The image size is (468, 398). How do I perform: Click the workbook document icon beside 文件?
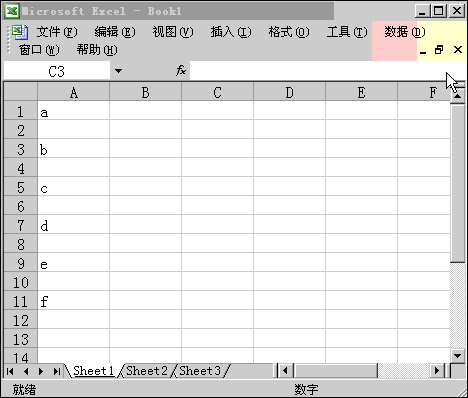(20, 32)
